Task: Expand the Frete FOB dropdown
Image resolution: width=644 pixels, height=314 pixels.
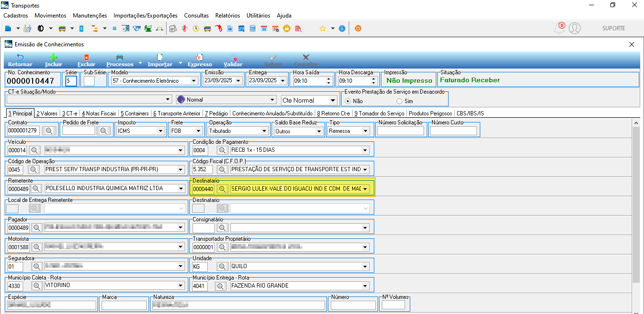Action: coord(199,131)
